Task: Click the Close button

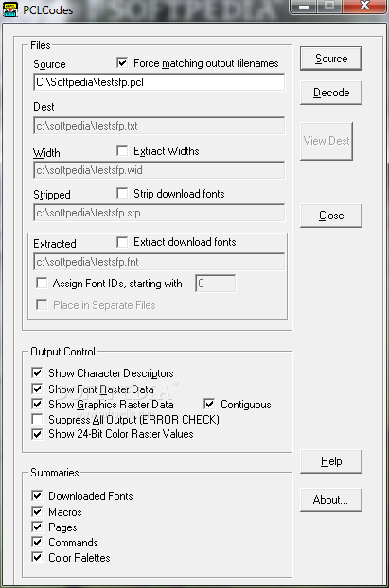Action: (x=331, y=216)
